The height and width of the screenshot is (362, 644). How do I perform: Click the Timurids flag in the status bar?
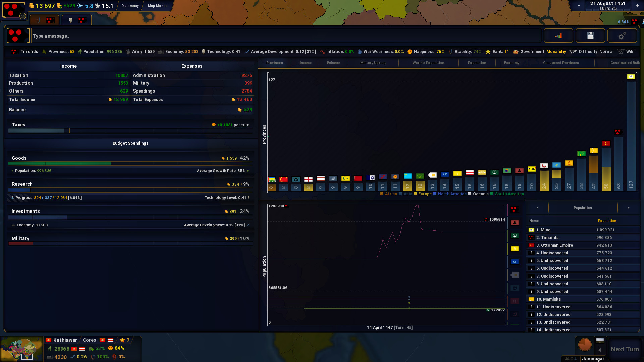(13, 51)
